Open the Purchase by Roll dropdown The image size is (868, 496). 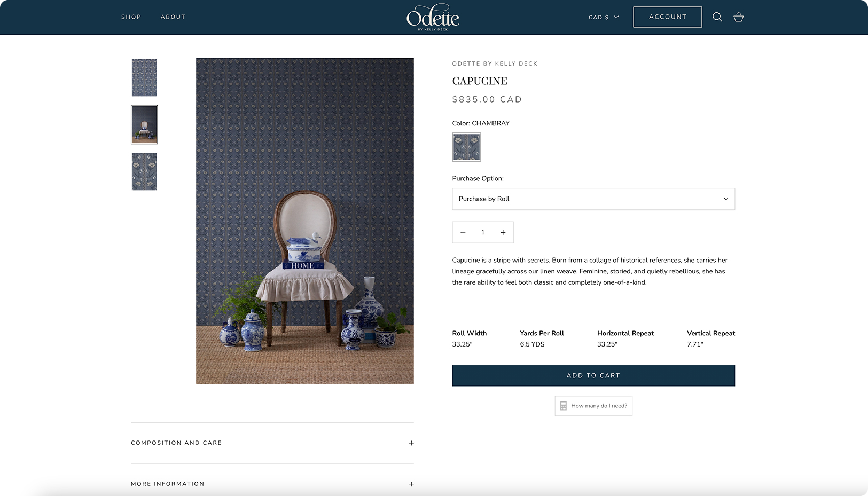pyautogui.click(x=593, y=199)
